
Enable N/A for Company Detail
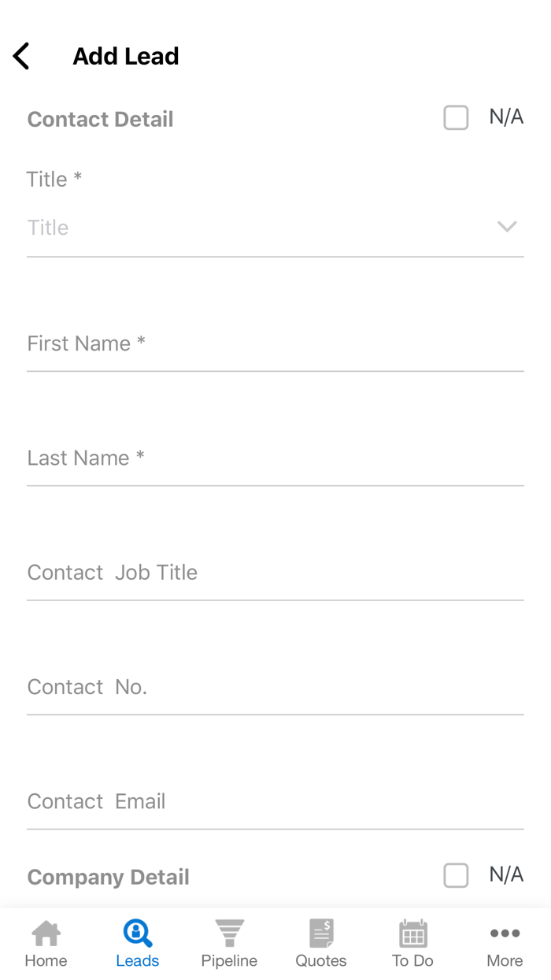click(456, 874)
